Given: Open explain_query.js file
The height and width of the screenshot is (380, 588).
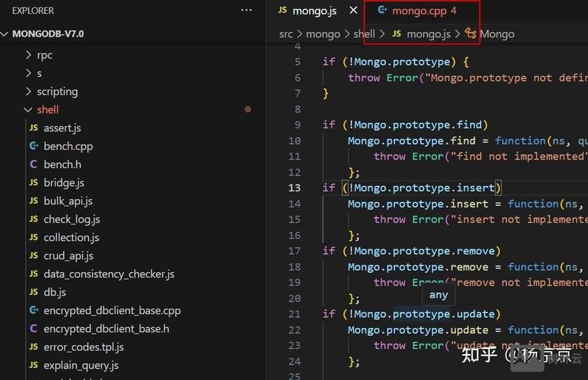Looking at the screenshot, I should 81,366.
